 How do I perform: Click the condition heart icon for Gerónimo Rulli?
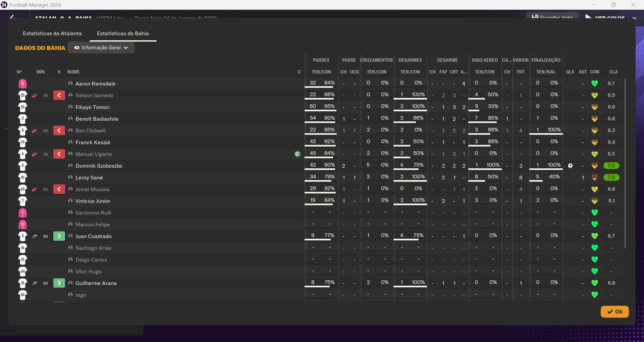(x=595, y=213)
